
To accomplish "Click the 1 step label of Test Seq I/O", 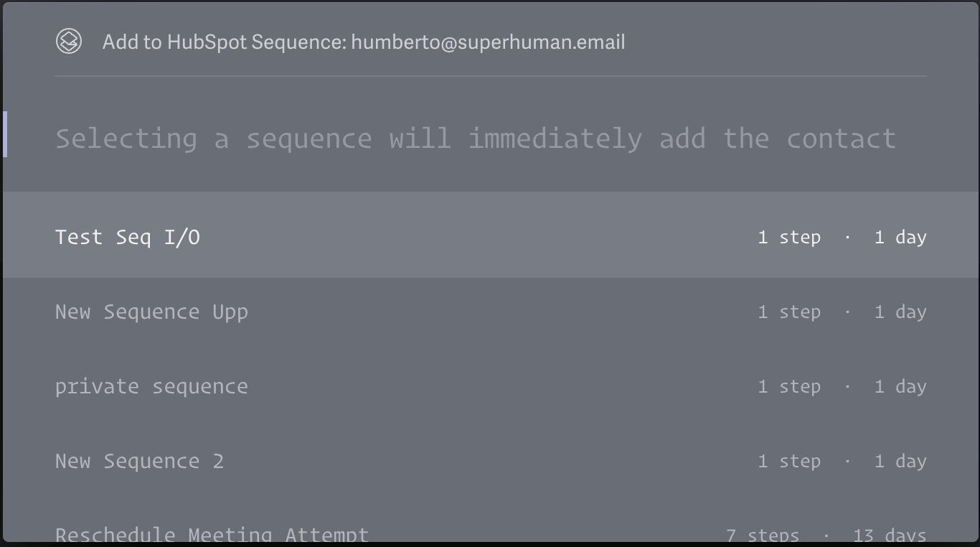I will click(789, 237).
